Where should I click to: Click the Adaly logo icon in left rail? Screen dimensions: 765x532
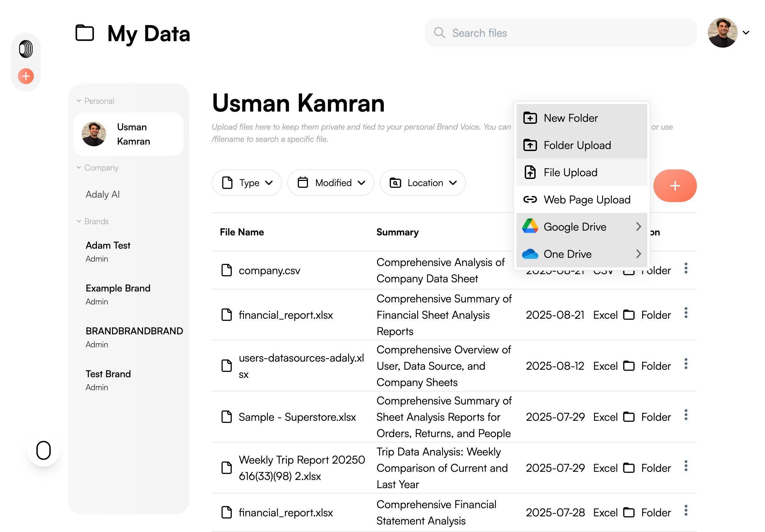26,49
